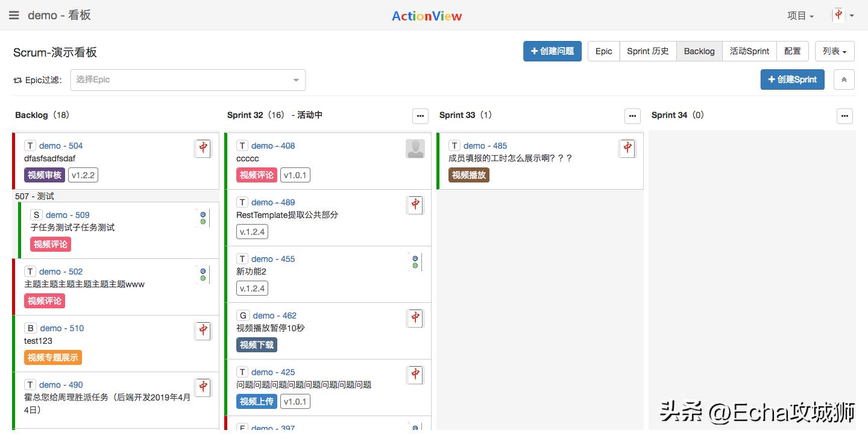Collapse the filter panel with the double-chevron button
This screenshot has height=436, width=868.
(x=844, y=79)
